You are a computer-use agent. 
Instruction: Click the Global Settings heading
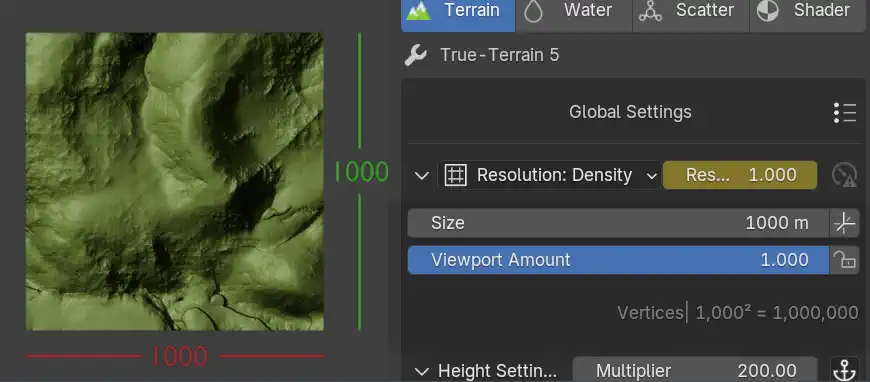point(630,112)
